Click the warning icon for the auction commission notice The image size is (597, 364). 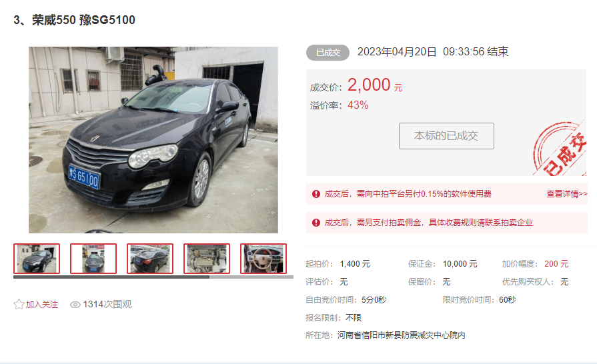[316, 223]
